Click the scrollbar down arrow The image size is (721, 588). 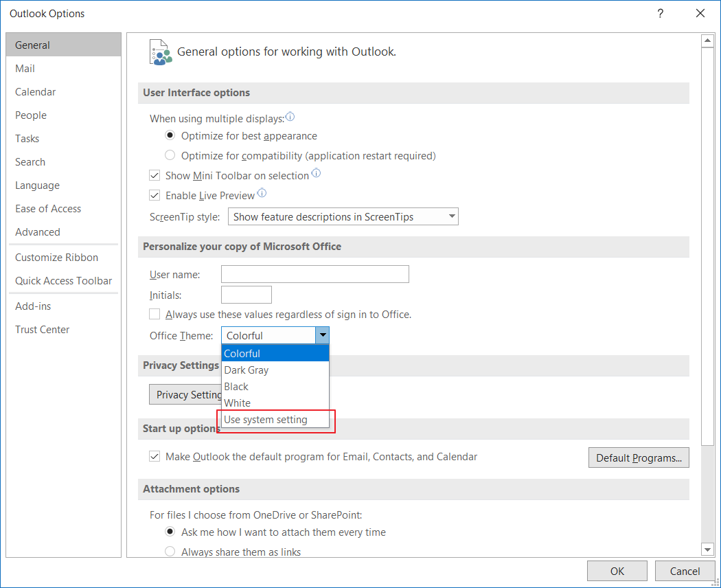click(x=708, y=549)
